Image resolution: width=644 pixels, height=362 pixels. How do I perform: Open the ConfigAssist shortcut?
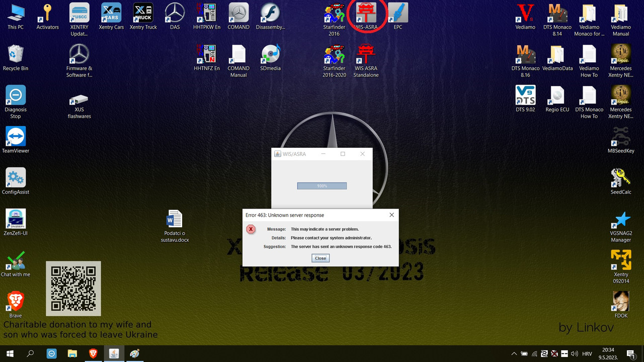click(16, 180)
